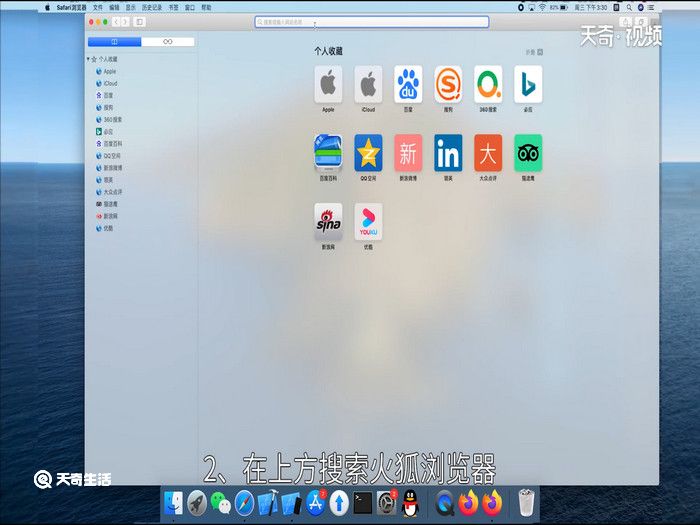
Task: Open the 360搜索 favorite tile
Action: pyautogui.click(x=488, y=84)
